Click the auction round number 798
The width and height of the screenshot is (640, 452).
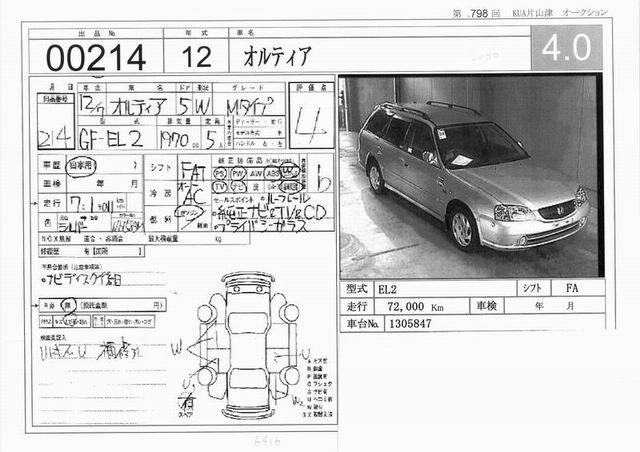479,13
